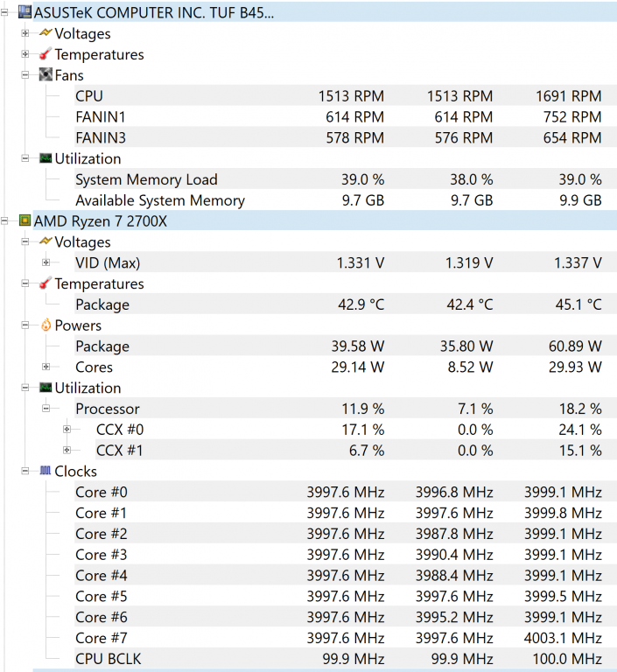Expand the motherboard Temperatures section
This screenshot has height=672, width=617.
pos(25,54)
